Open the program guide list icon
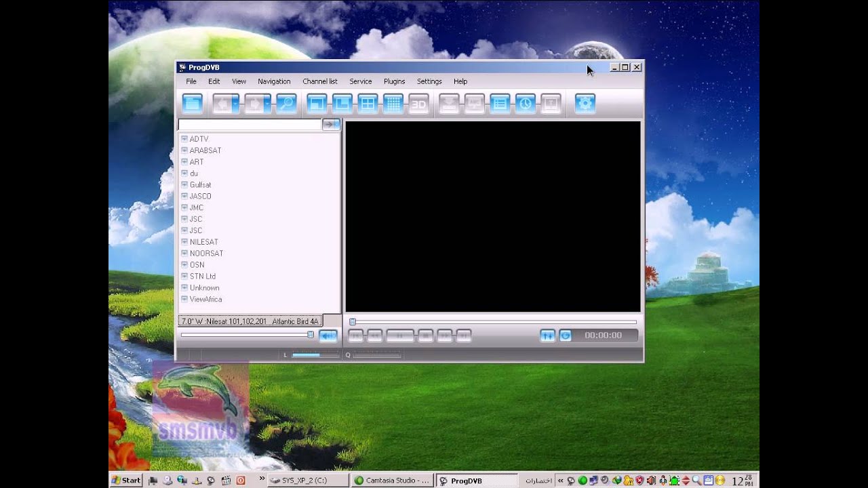Screen dimensions: 868x488 pyautogui.click(x=500, y=103)
